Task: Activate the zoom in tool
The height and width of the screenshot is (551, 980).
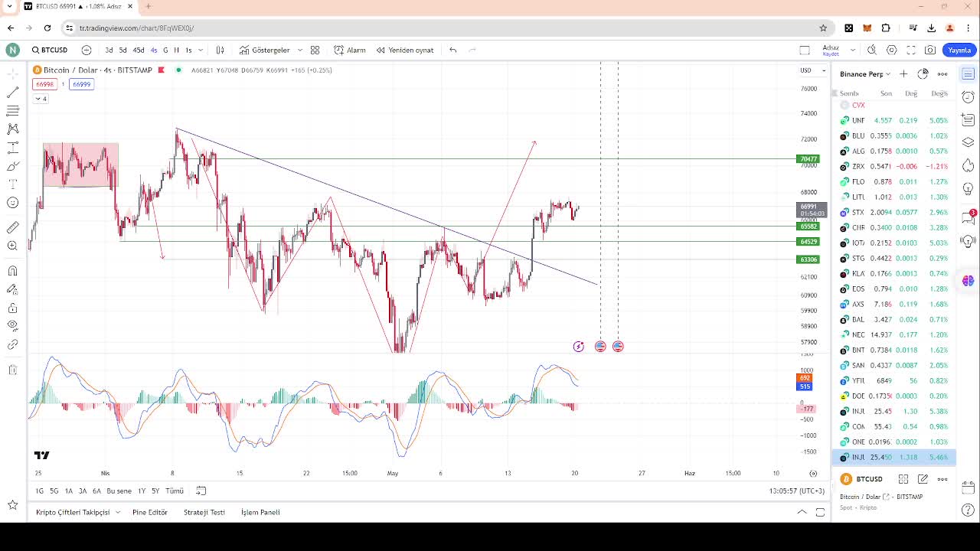Action: tap(12, 246)
